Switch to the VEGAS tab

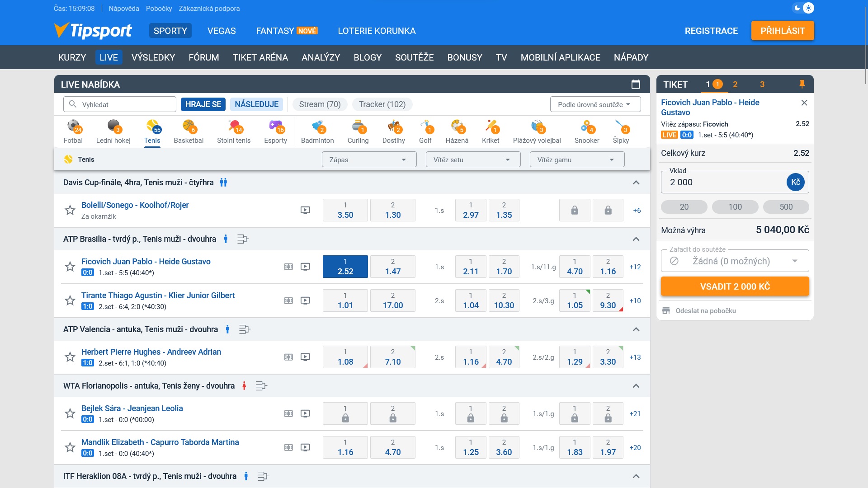tap(222, 31)
